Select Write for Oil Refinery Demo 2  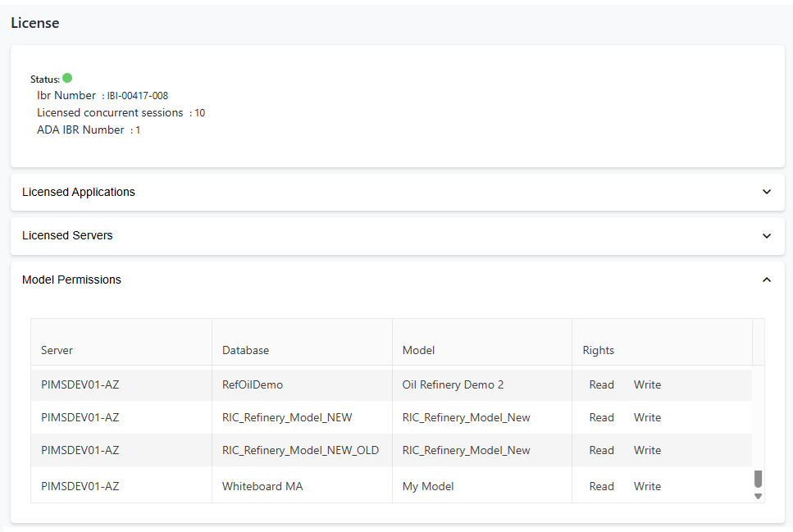point(647,384)
